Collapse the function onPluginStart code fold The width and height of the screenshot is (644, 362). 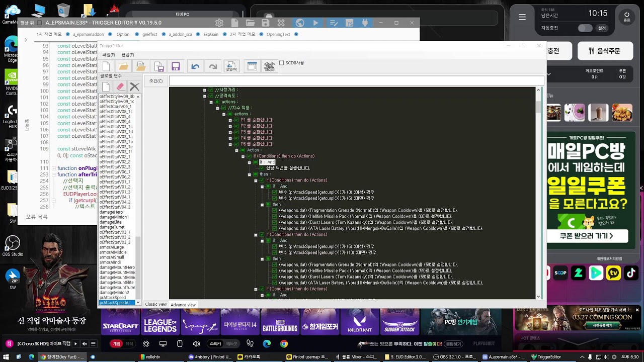pos(53,168)
